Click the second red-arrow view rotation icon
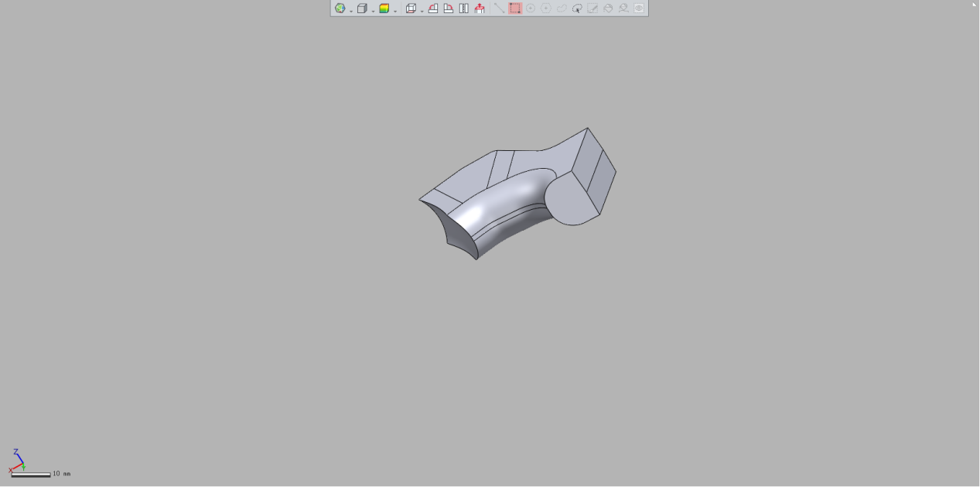 (448, 9)
